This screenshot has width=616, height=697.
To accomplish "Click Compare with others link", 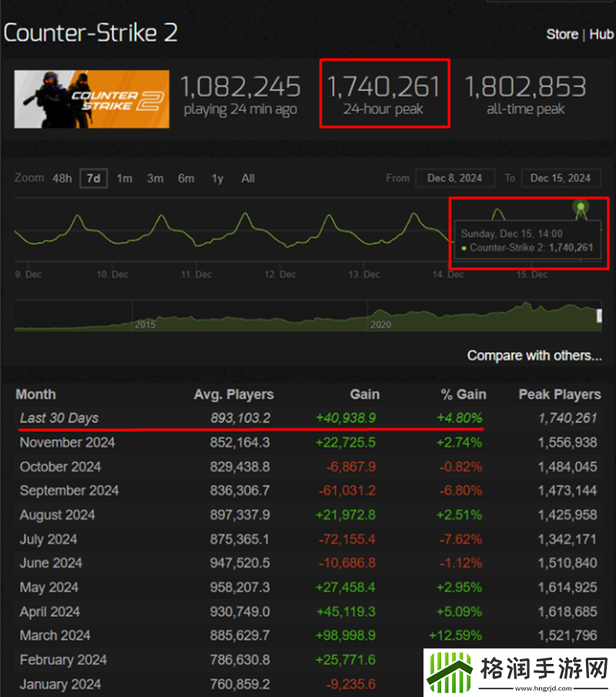I will 534,356.
